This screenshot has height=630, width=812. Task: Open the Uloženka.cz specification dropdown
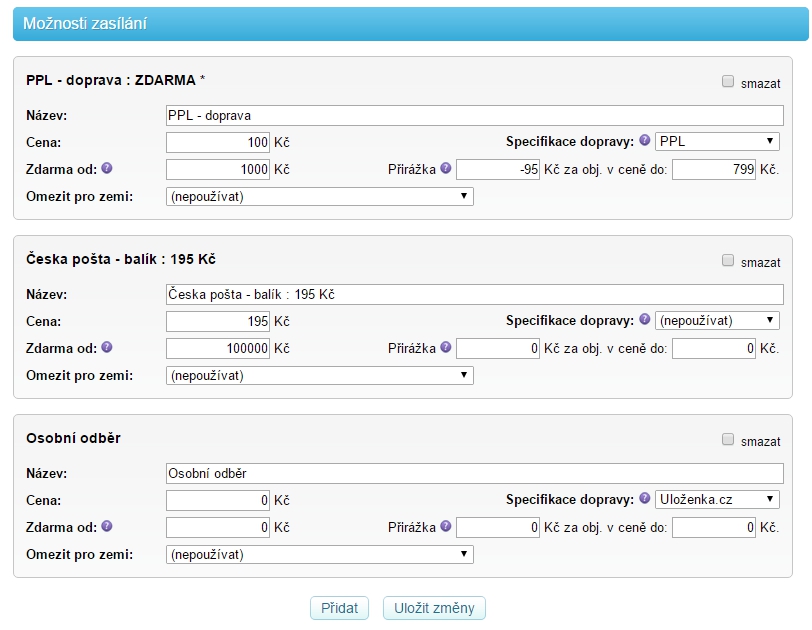[x=717, y=499]
